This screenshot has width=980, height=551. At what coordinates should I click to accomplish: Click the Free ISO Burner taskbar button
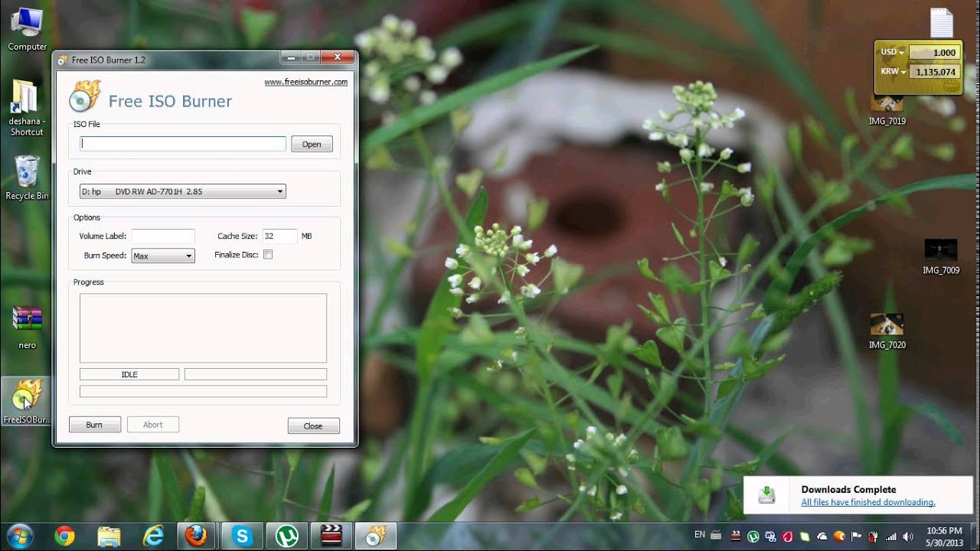tap(376, 536)
